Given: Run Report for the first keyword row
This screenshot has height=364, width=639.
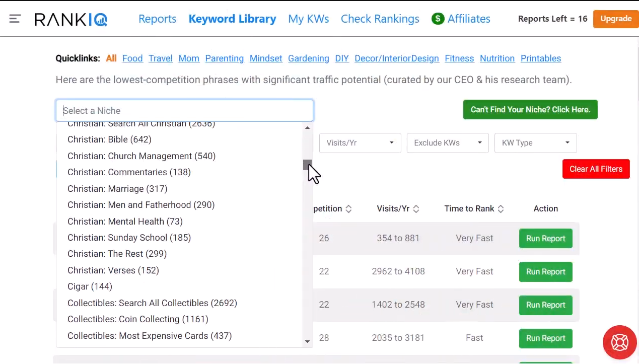Looking at the screenshot, I should (545, 238).
